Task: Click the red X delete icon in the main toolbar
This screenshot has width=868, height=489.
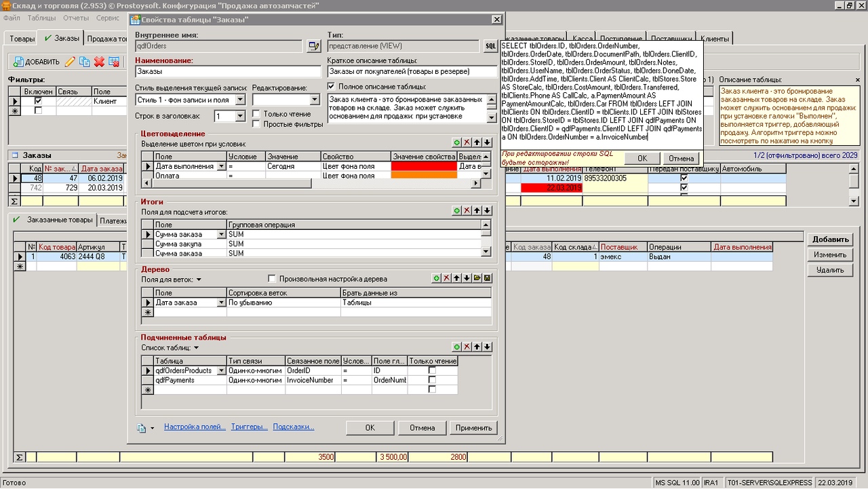Action: click(99, 62)
